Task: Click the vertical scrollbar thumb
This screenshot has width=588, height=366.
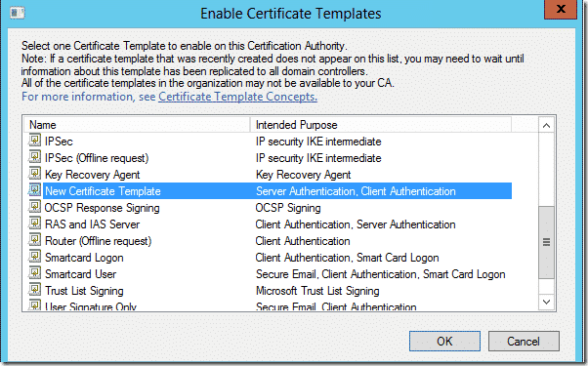Action: coord(546,242)
